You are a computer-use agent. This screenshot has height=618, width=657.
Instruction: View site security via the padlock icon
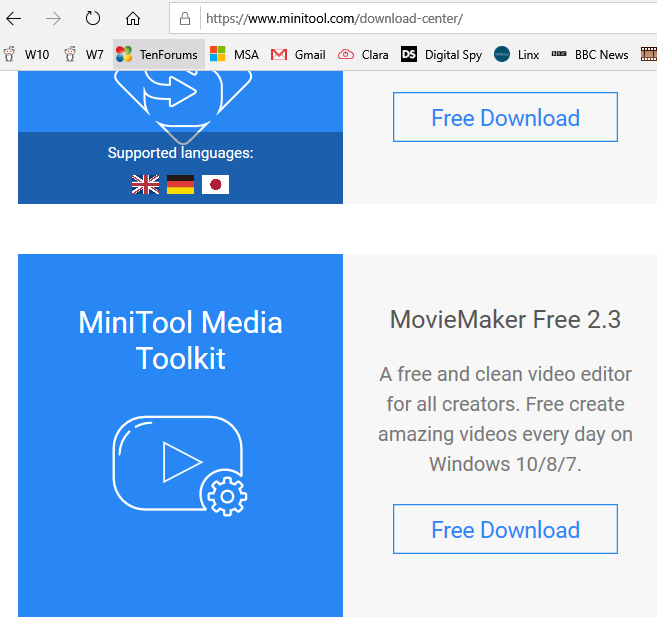point(185,18)
